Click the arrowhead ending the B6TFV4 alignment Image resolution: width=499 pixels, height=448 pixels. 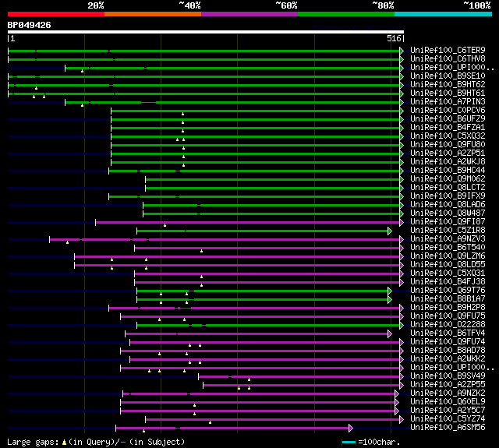390,333
